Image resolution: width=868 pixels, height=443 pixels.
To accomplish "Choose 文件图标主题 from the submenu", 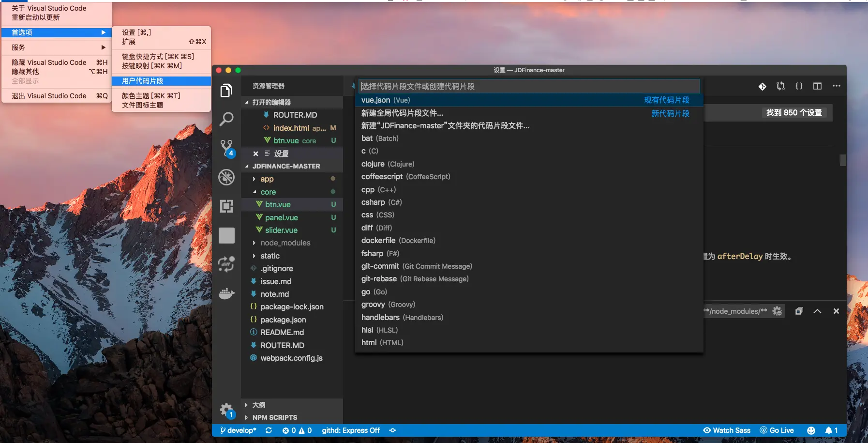I will pos(161,105).
